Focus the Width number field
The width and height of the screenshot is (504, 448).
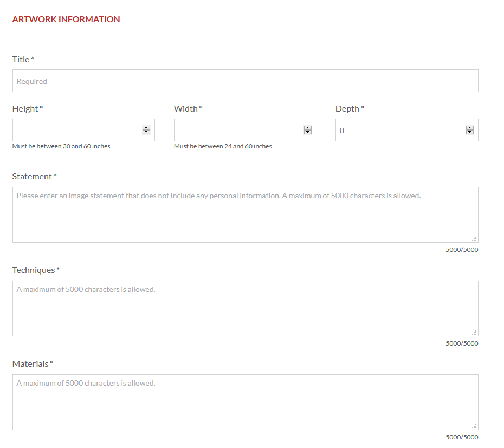coord(237,130)
